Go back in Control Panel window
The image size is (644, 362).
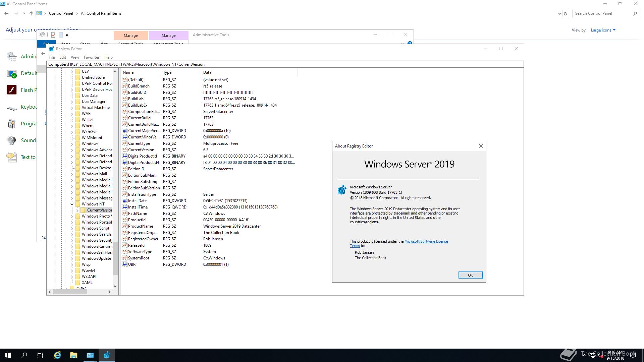(6, 13)
